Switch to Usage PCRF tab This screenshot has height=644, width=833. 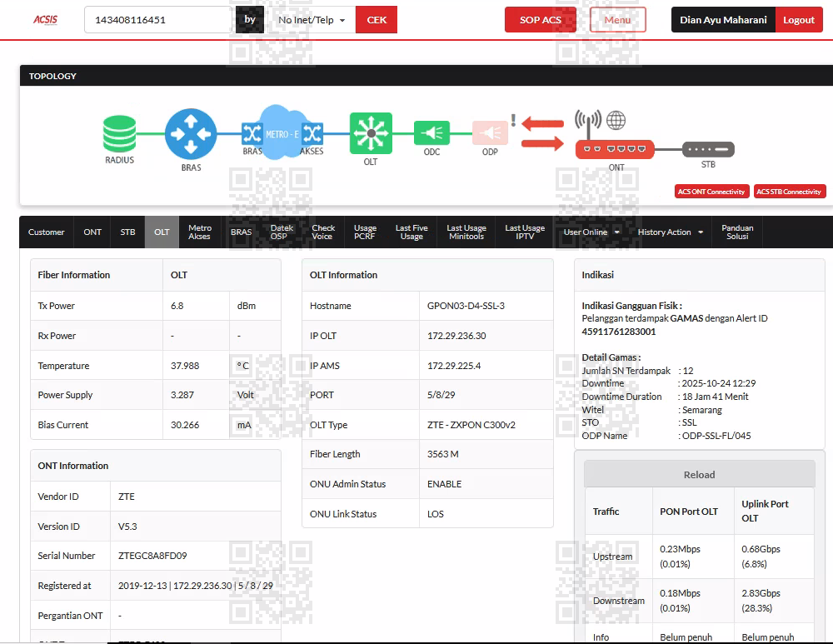(365, 232)
